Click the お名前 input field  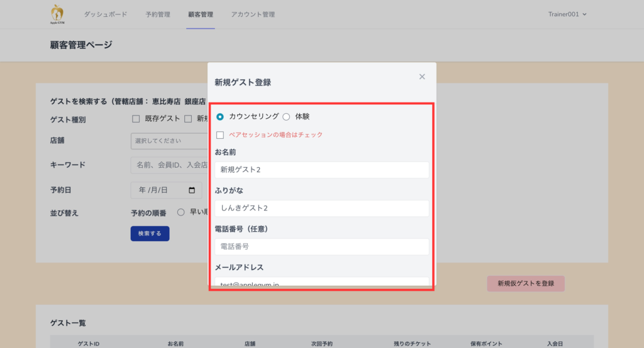point(321,170)
